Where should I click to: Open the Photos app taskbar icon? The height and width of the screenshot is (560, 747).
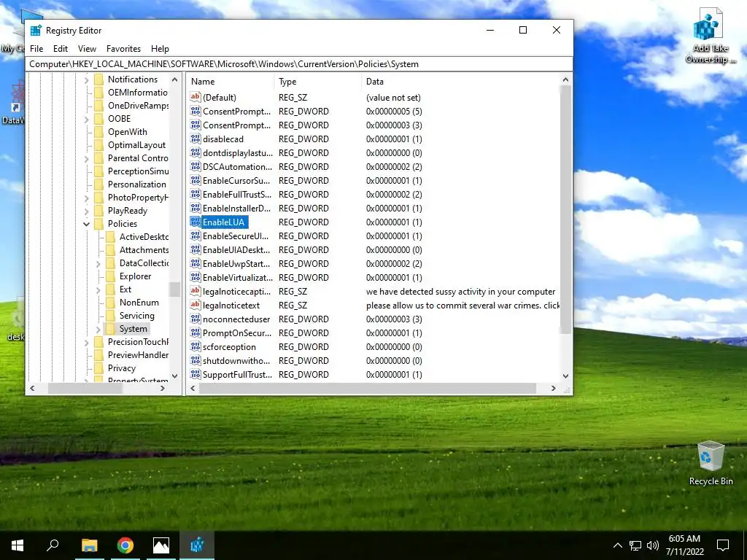(161, 545)
